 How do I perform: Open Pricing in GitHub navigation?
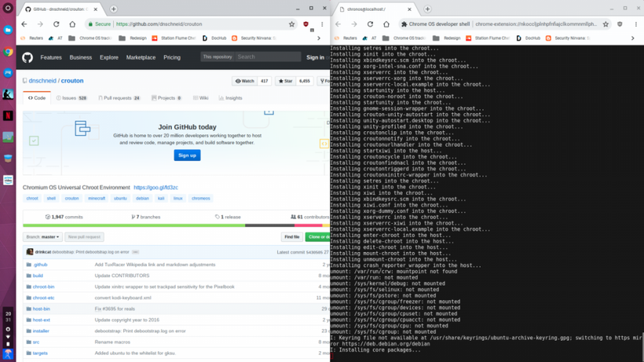click(x=172, y=58)
